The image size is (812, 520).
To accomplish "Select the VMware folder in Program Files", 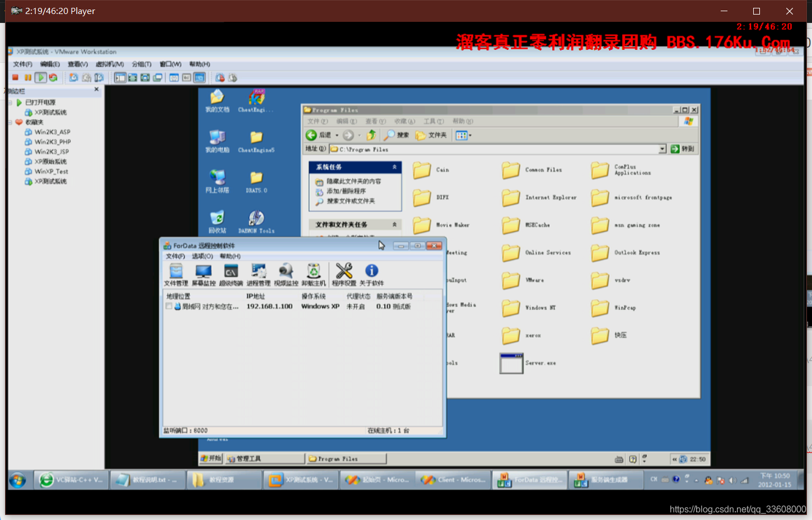I will (522, 281).
